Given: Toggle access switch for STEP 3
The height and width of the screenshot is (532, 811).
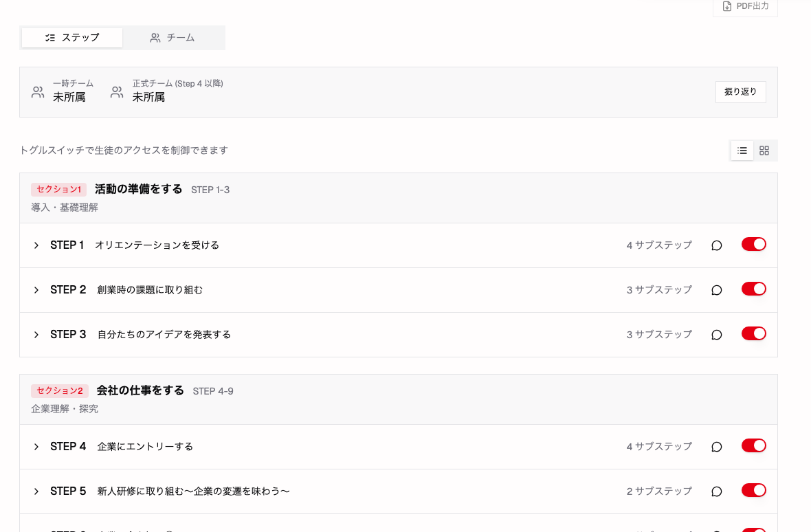Looking at the screenshot, I should pyautogui.click(x=753, y=333).
